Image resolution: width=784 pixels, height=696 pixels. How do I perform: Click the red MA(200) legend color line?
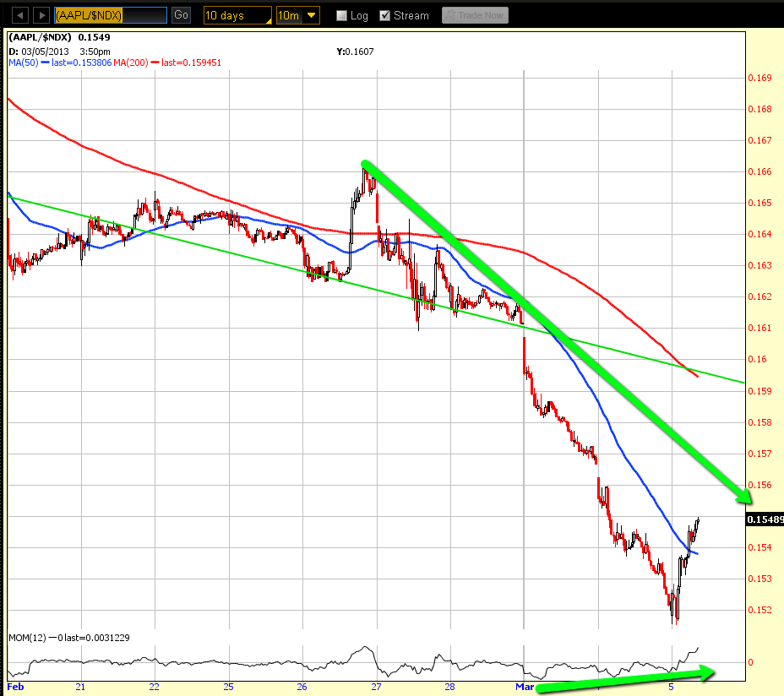pos(155,63)
